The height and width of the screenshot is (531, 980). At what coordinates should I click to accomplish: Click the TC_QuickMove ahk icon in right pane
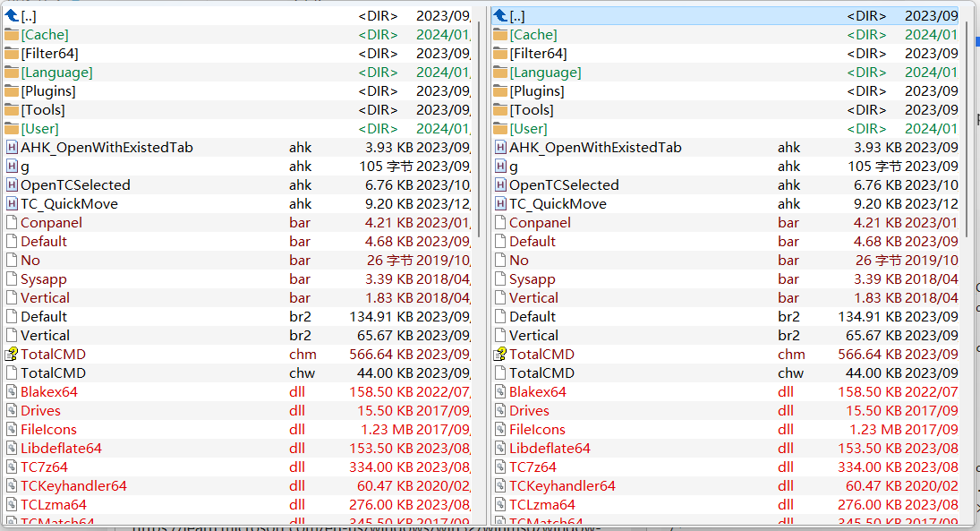[500, 203]
